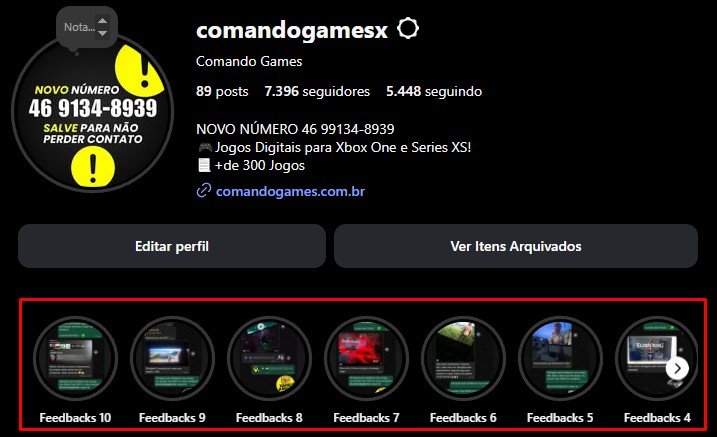The width and height of the screenshot is (717, 437).
Task: Click the 89 posts count
Action: (222, 91)
